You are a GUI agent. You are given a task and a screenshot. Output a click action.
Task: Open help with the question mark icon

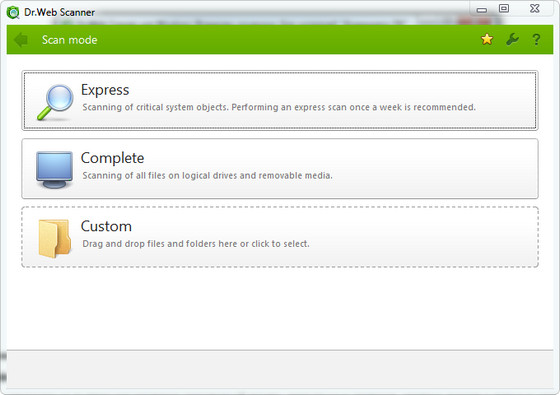tap(536, 40)
